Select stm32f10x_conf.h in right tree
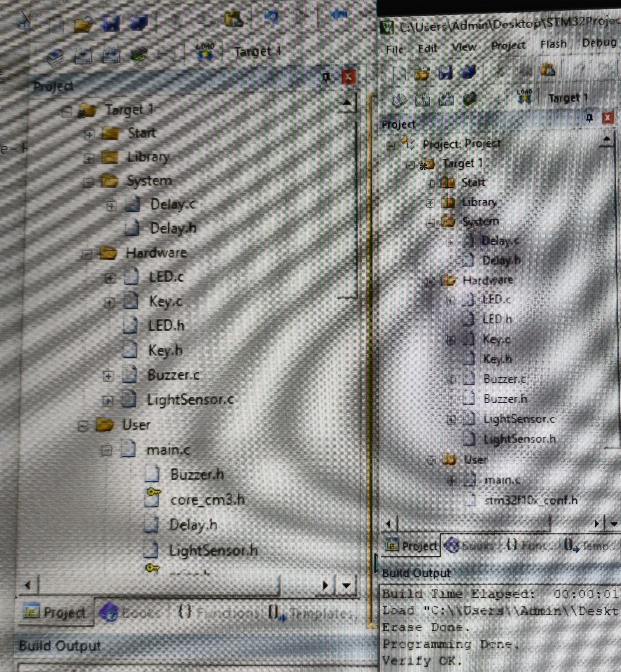Image resolution: width=621 pixels, height=672 pixels. [x=531, y=500]
